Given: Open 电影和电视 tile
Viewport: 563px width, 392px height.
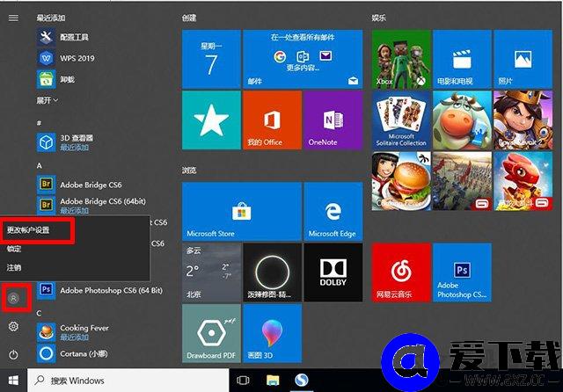Looking at the screenshot, I should coord(462,59).
